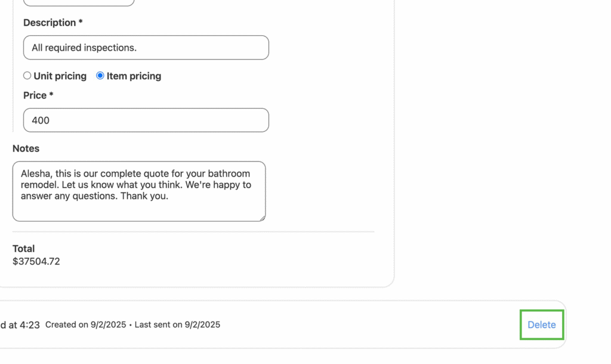The image size is (611, 364).
Task: Click the Item pricing label text
Action: coord(134,76)
